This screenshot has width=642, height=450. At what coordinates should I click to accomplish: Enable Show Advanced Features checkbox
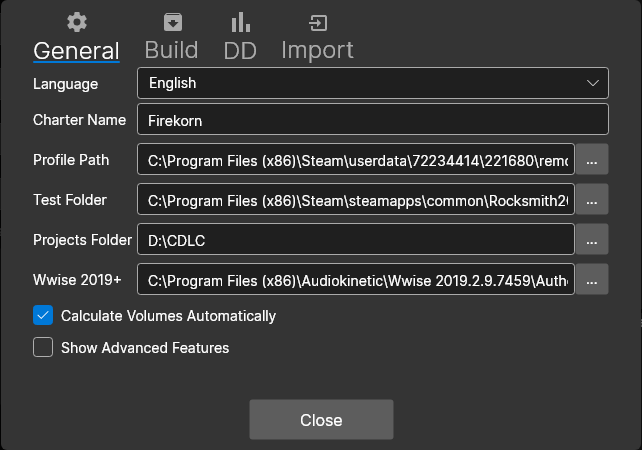point(43,348)
